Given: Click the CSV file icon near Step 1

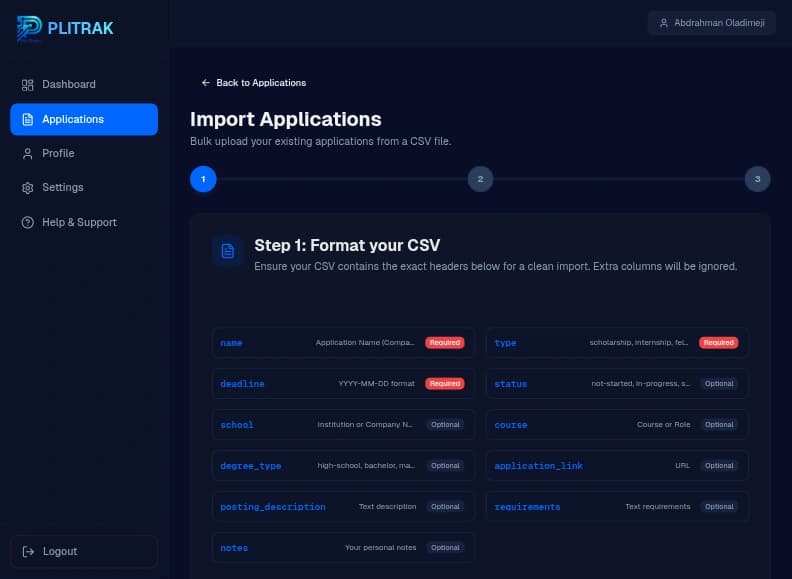Looking at the screenshot, I should (x=228, y=251).
